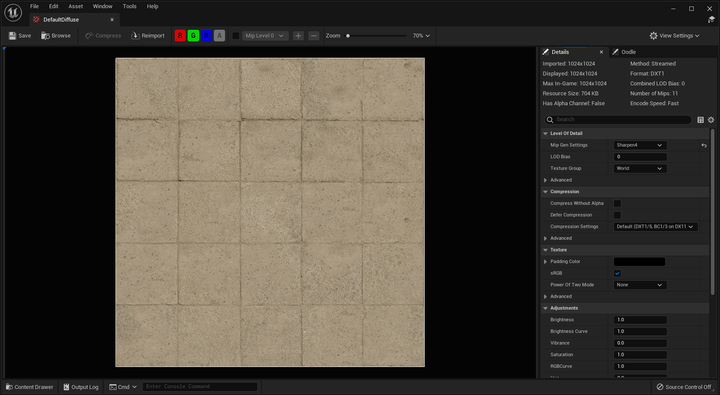
Task: Uncheck the sRGB checkbox
Action: (617, 273)
